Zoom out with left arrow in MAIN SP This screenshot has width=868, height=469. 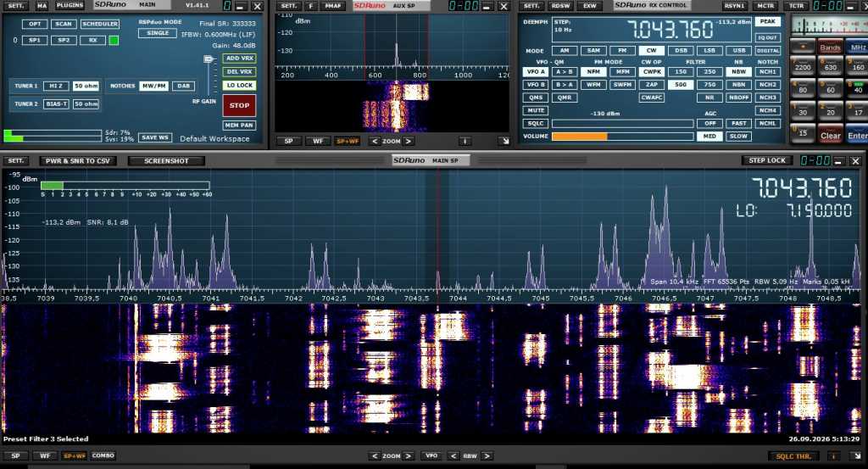pos(375,456)
